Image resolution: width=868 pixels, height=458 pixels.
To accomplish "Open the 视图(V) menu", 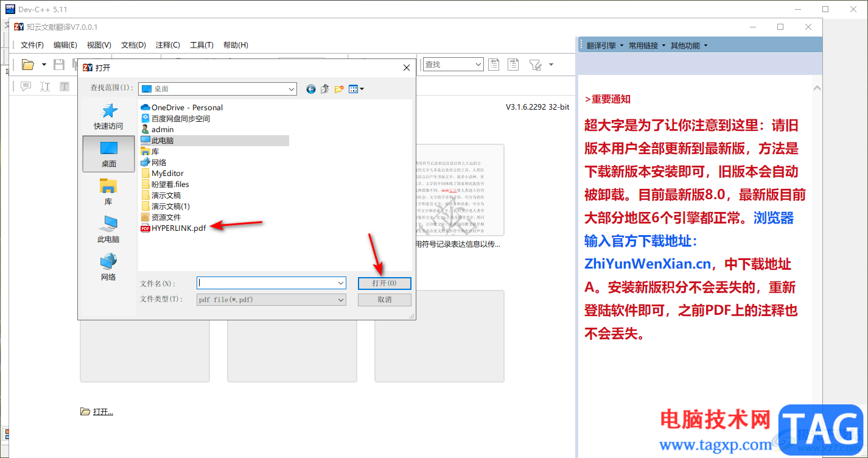I will (99, 45).
